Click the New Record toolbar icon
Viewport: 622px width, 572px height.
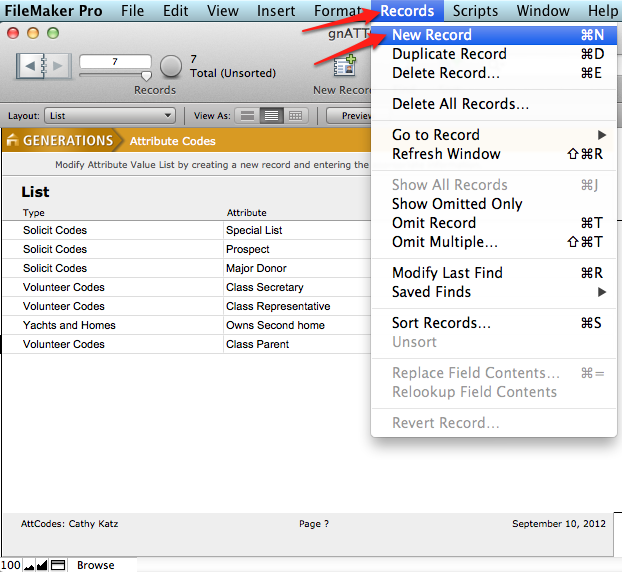click(x=345, y=67)
